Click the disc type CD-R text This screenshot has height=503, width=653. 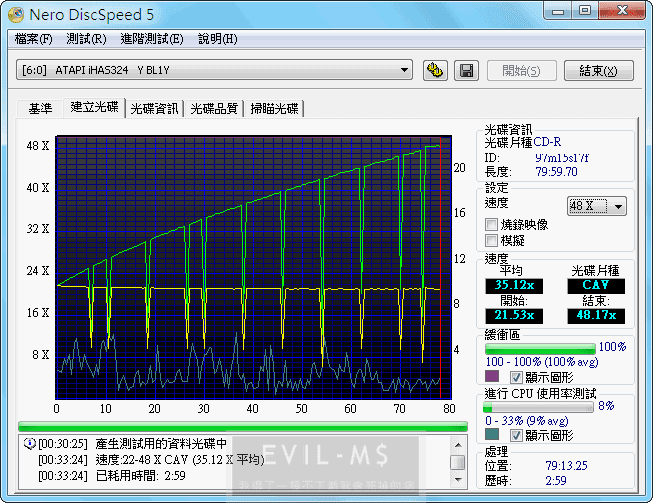pos(547,142)
